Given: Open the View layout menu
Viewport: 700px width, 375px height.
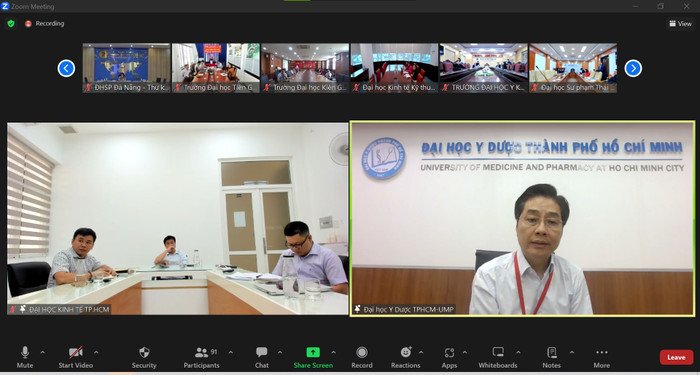Looking at the screenshot, I should tap(680, 24).
